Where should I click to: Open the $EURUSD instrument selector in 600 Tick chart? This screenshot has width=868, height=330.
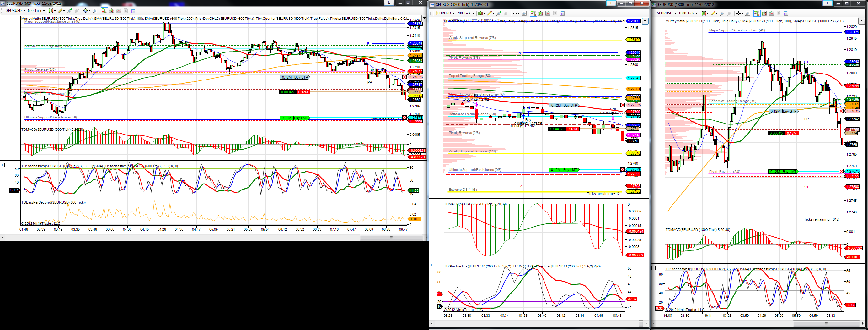[16, 11]
